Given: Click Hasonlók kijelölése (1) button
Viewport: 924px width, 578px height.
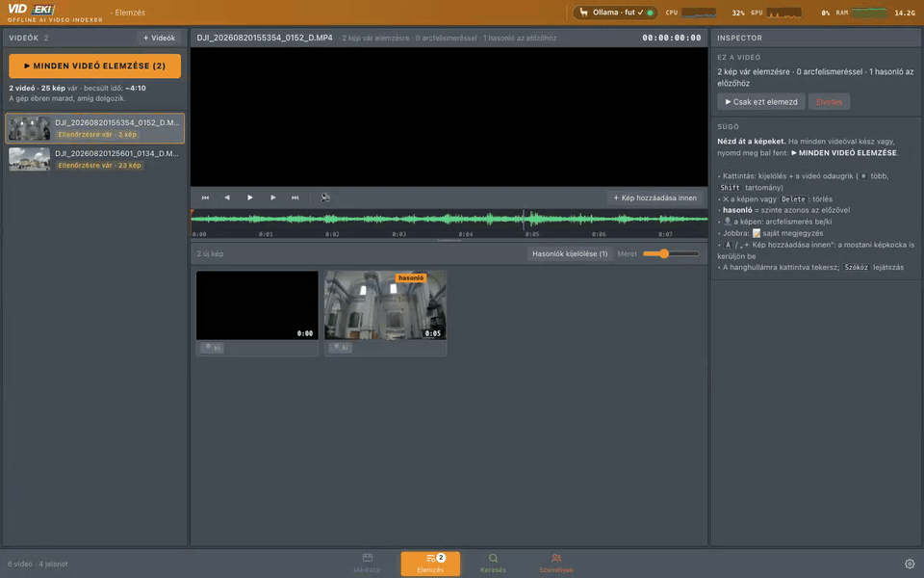Looking at the screenshot, I should 570,253.
